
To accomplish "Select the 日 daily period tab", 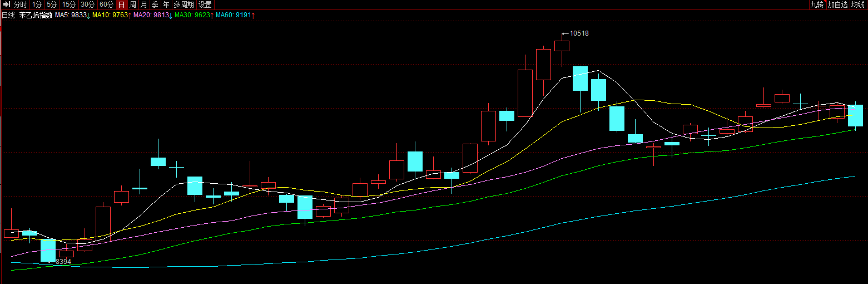I will 121,4.
